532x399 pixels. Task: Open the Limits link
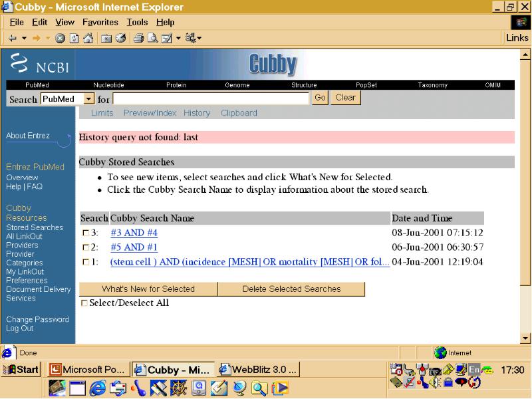coord(102,113)
